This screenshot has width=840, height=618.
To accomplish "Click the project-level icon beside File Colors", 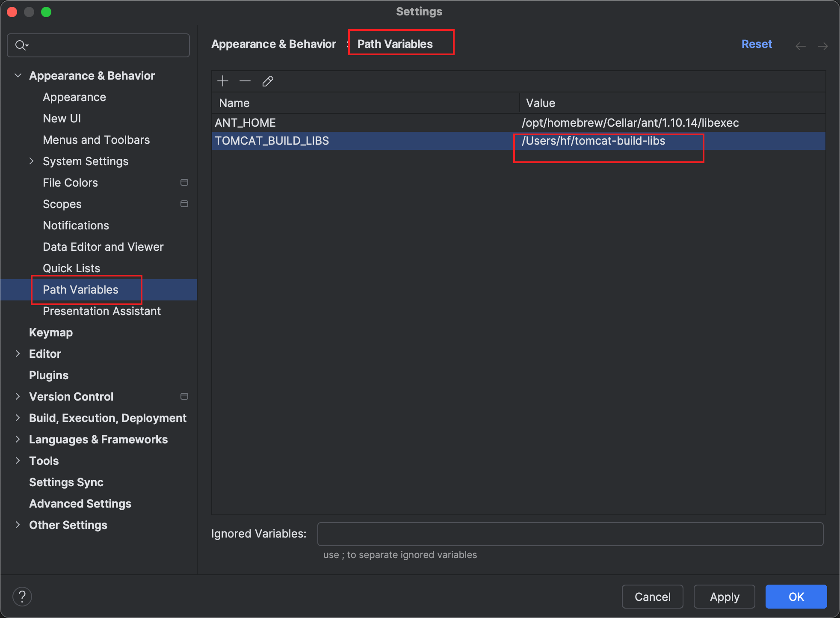I will pos(184,182).
